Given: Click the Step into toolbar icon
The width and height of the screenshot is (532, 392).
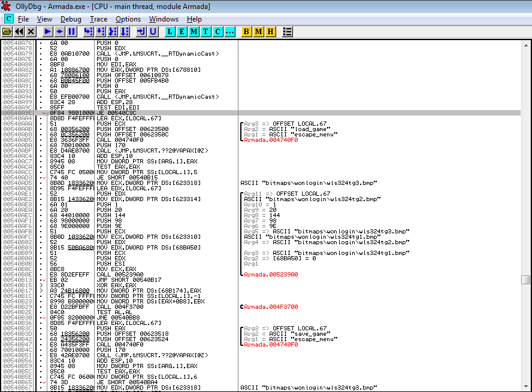Looking at the screenshot, I should (88, 32).
